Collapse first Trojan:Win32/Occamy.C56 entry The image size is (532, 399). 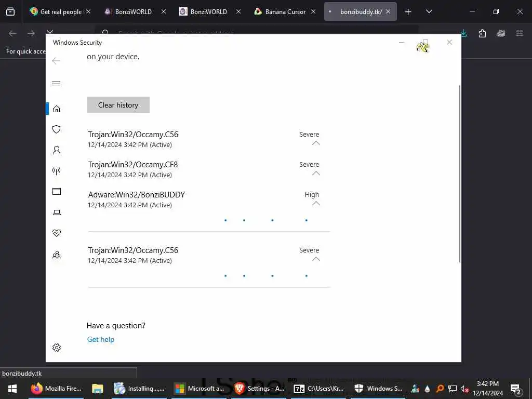[x=316, y=143]
